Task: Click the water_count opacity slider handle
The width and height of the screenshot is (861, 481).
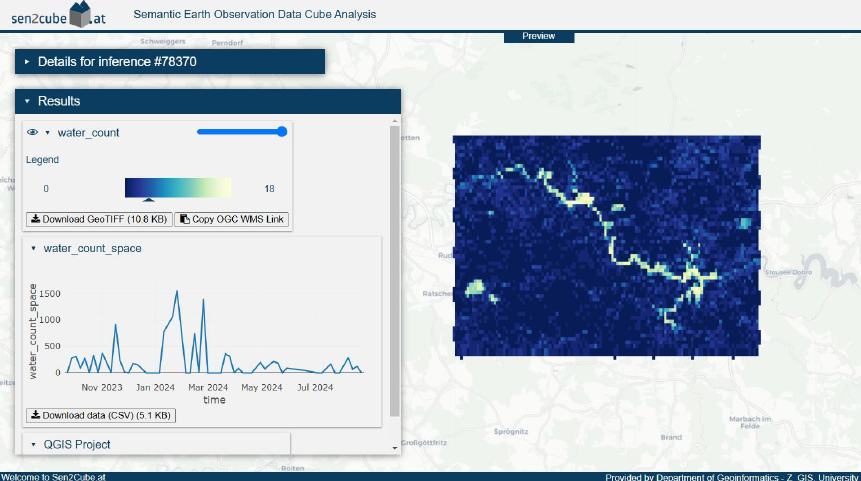Action: 282,131
